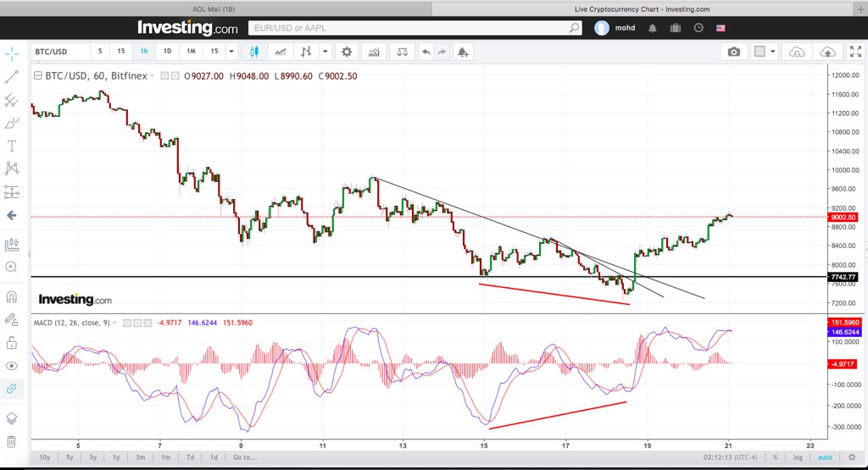Screen dimensions: 868x470
Task: Click the link drawings icon in sidebar
Action: click(12, 389)
